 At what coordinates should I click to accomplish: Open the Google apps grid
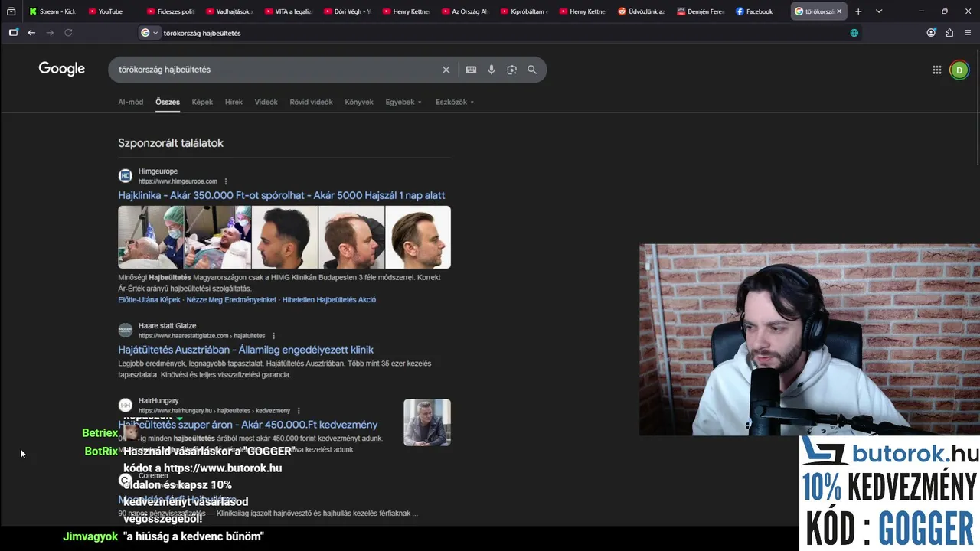tap(937, 70)
